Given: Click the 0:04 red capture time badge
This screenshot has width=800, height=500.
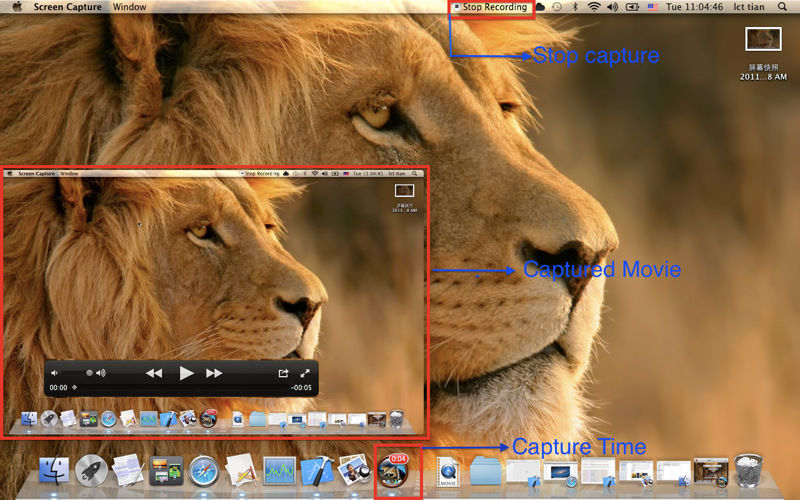Looking at the screenshot, I should click(x=398, y=459).
